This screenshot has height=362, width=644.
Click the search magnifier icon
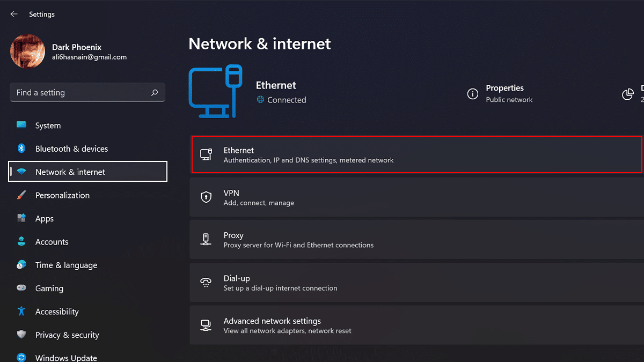click(x=155, y=93)
